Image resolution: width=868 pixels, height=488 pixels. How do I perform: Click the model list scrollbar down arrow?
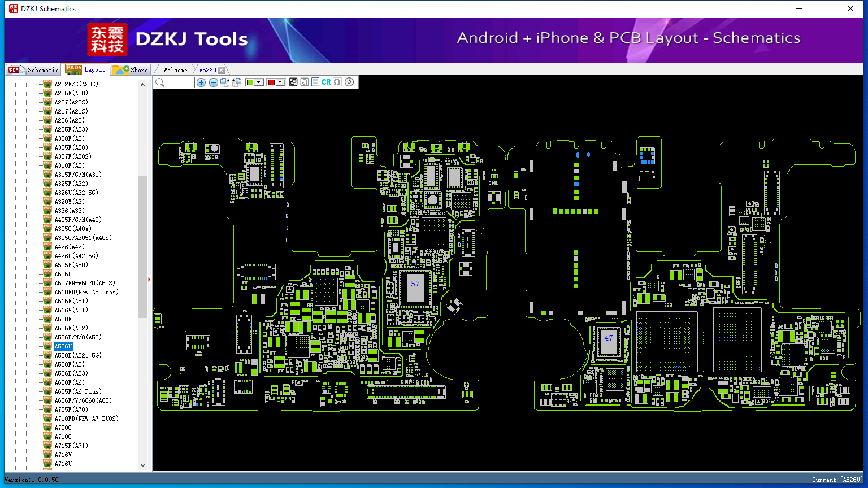(142, 465)
